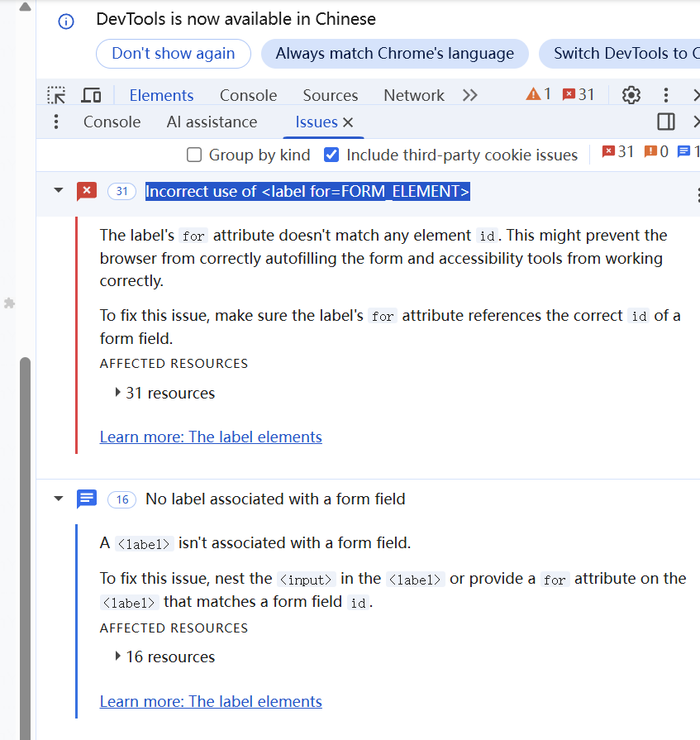Viewport: 700px width, 740px height.
Task: Open the AI assistance tab
Action: (212, 122)
